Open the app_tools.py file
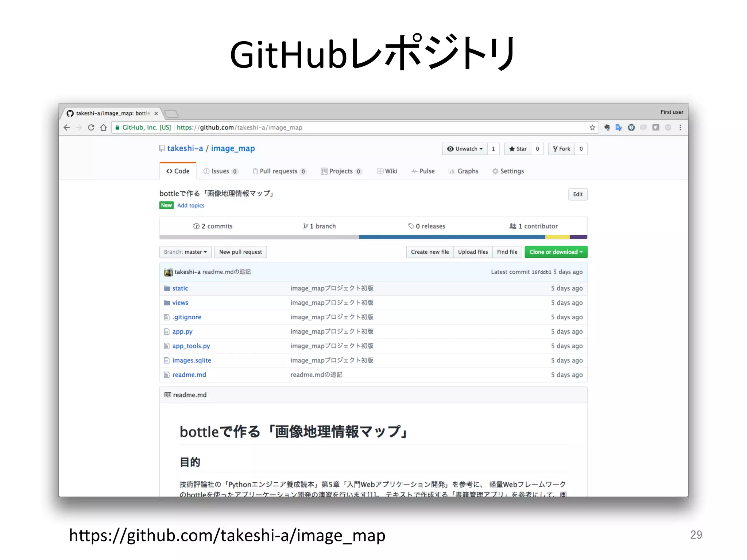The image size is (747, 560). click(191, 346)
